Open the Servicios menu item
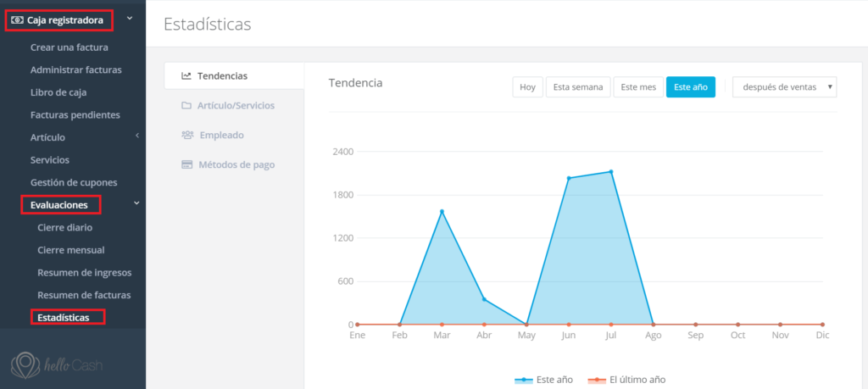 tap(50, 160)
